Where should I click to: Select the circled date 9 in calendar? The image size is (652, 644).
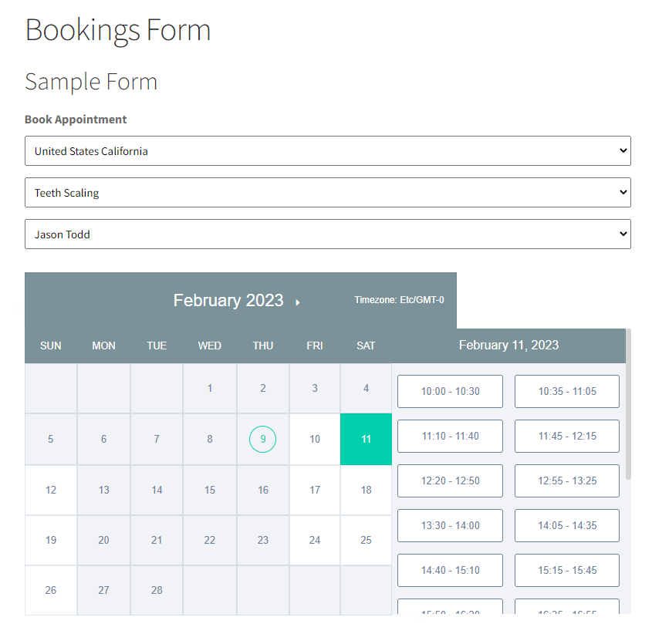(263, 439)
